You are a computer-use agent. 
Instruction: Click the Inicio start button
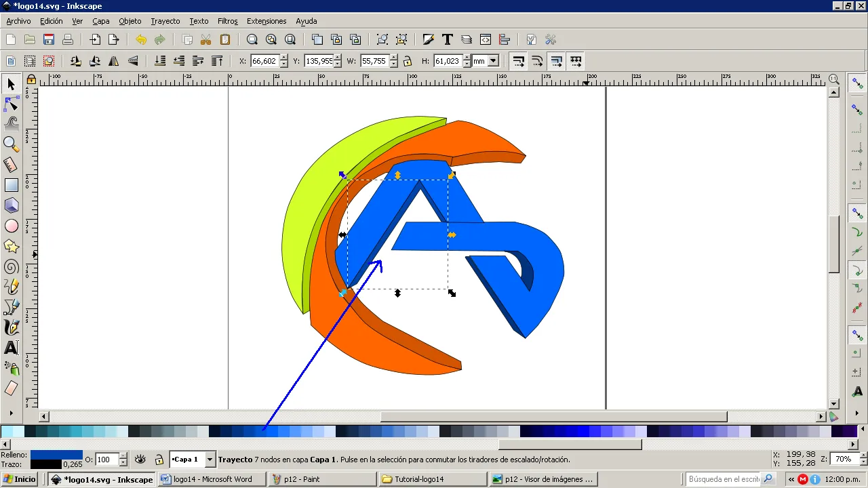point(20,479)
